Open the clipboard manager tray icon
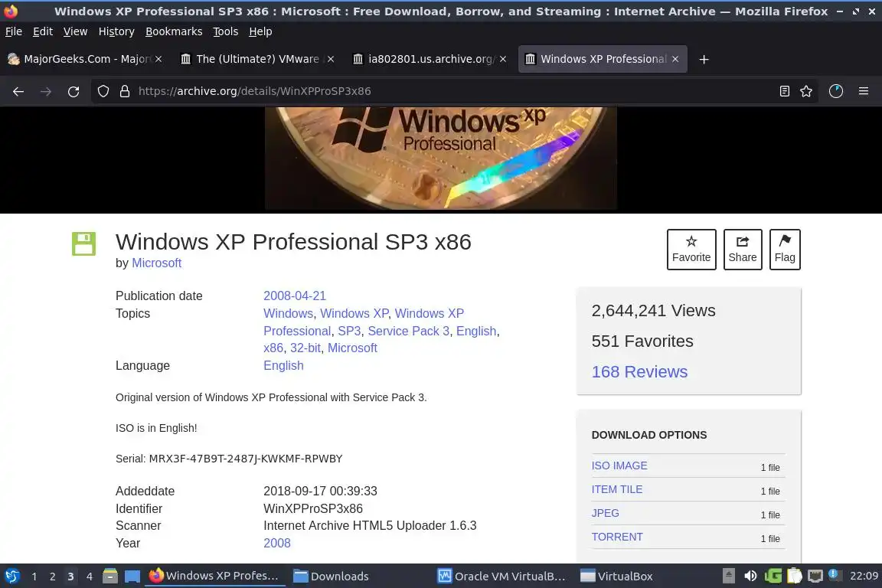This screenshot has height=588, width=882. [794, 576]
